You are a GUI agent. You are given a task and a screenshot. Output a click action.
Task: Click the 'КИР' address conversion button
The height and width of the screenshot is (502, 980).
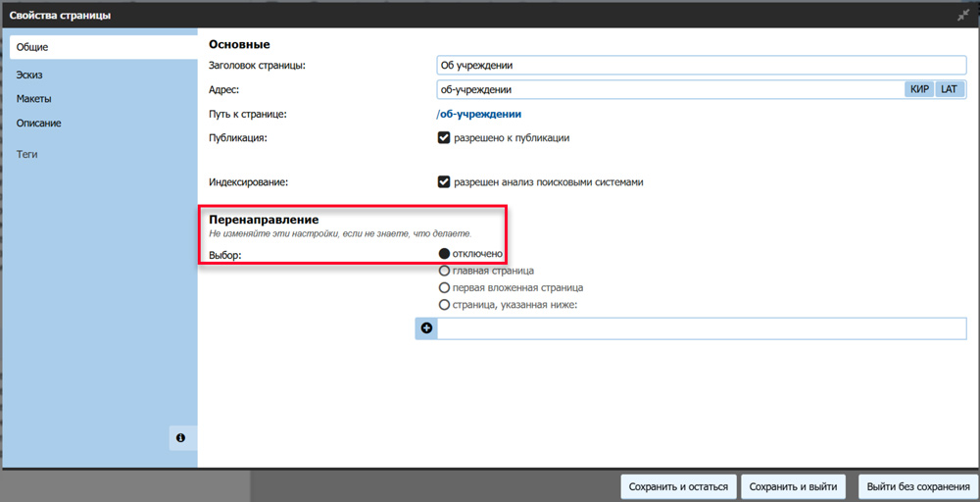pos(919,89)
